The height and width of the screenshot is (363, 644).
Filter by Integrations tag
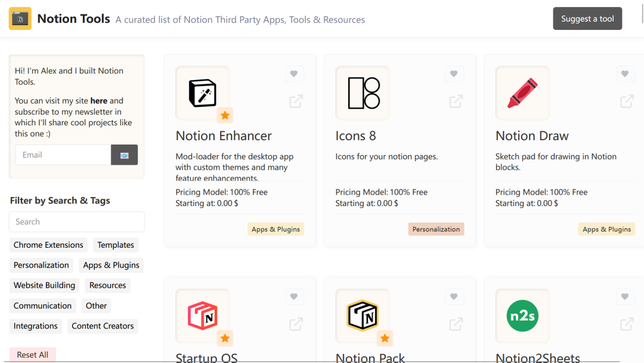point(36,326)
